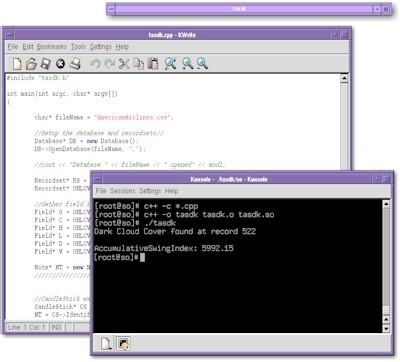Open the Tools menu in KWrite

point(78,47)
